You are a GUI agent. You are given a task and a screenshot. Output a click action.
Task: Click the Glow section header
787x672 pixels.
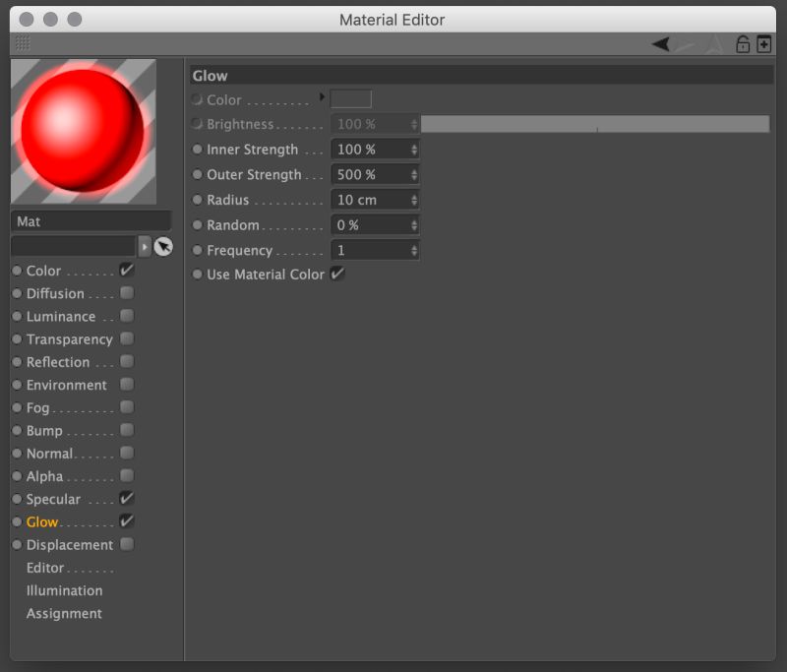[x=482, y=76]
